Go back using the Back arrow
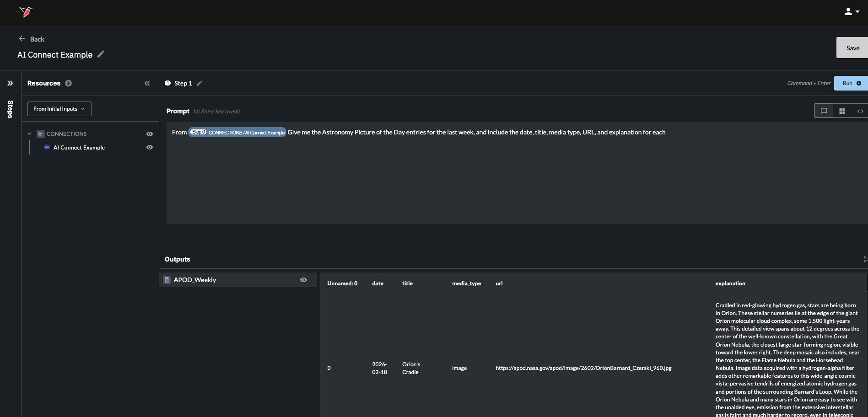Image resolution: width=868 pixels, height=417 pixels. click(22, 39)
